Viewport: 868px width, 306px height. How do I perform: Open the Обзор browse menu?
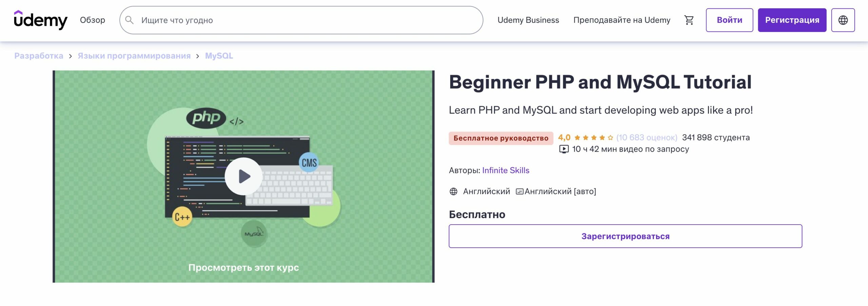click(x=93, y=20)
